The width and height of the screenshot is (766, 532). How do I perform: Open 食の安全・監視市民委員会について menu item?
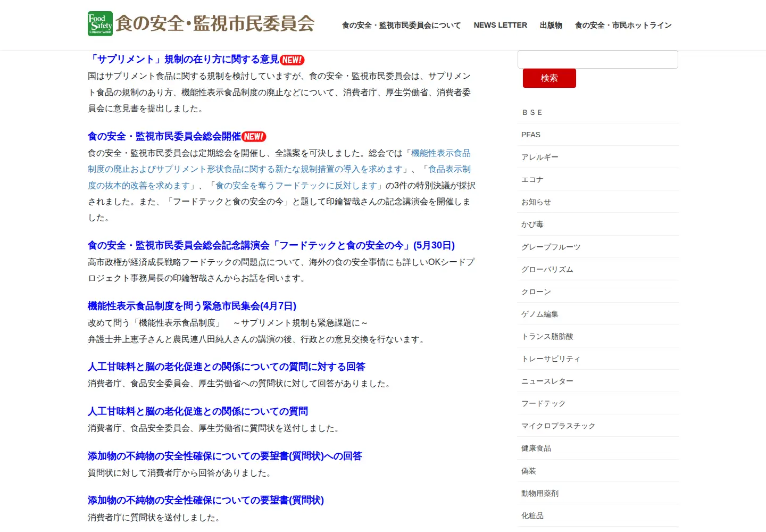tap(401, 25)
